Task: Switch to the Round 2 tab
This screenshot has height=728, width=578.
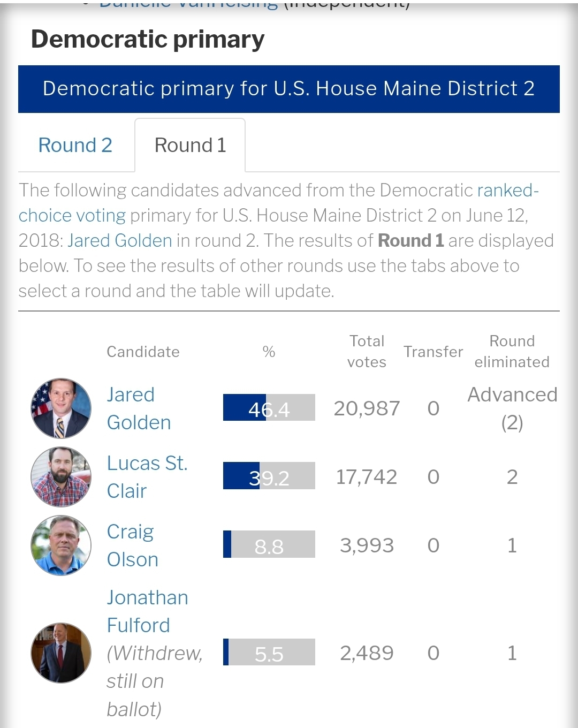Action: 75,145
